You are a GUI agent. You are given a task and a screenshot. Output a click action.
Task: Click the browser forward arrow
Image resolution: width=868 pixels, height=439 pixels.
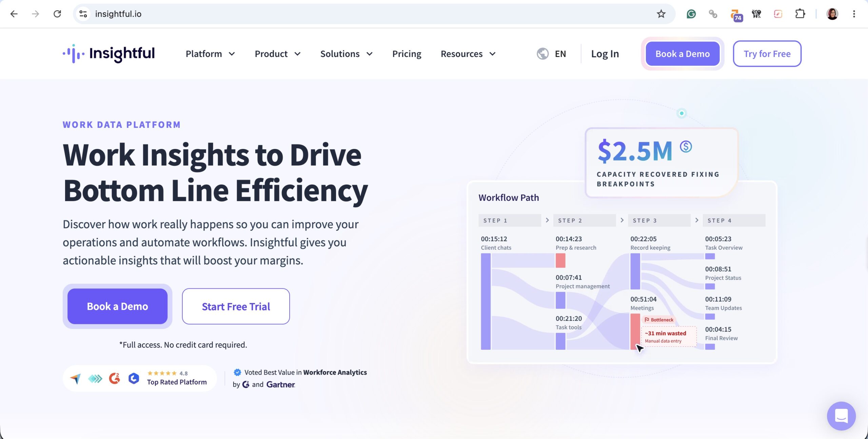click(x=35, y=14)
